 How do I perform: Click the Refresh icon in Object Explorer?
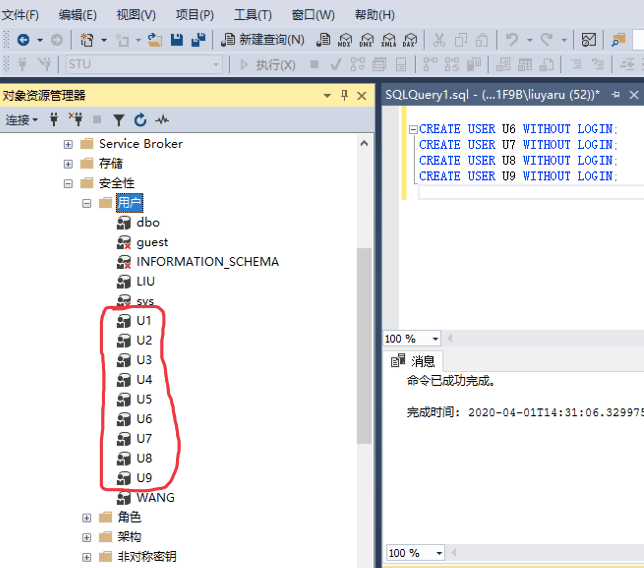(140, 120)
